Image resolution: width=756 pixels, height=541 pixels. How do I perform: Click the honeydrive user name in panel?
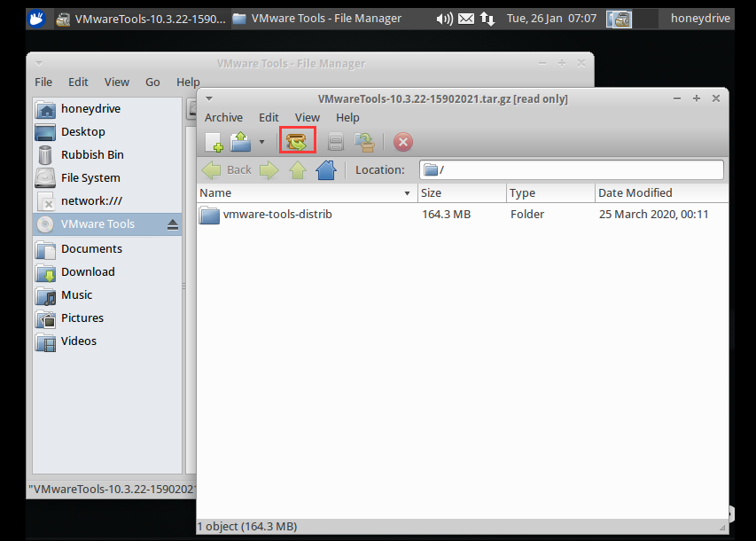(700, 19)
